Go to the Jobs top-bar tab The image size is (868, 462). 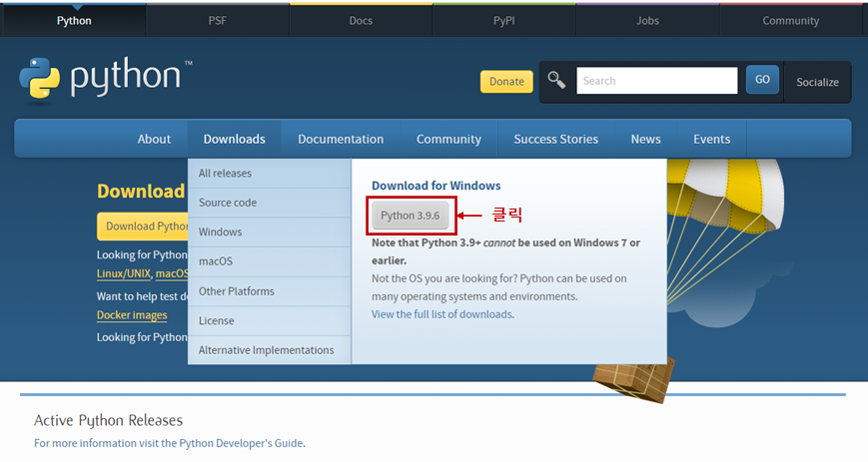647,21
